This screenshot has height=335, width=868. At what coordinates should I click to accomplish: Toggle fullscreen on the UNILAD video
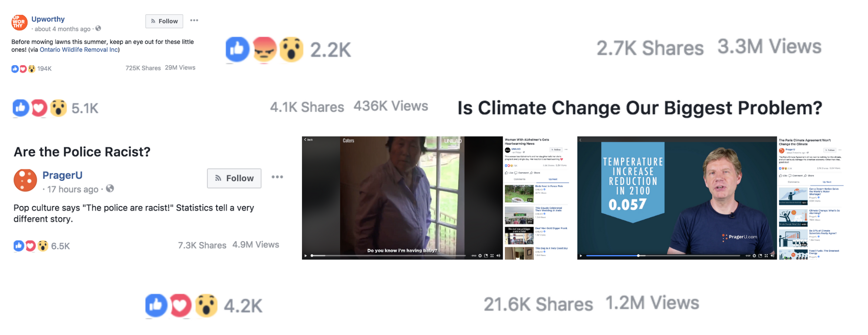(492, 255)
